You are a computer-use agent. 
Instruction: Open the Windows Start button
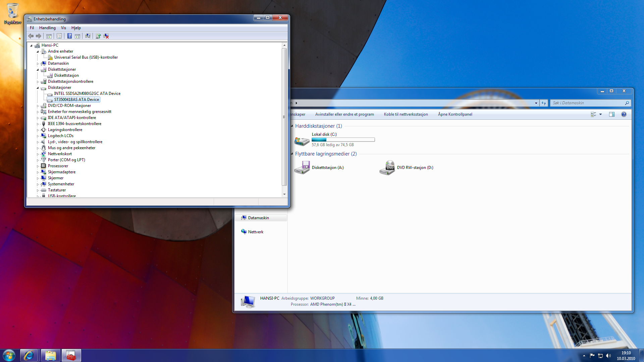click(9, 355)
